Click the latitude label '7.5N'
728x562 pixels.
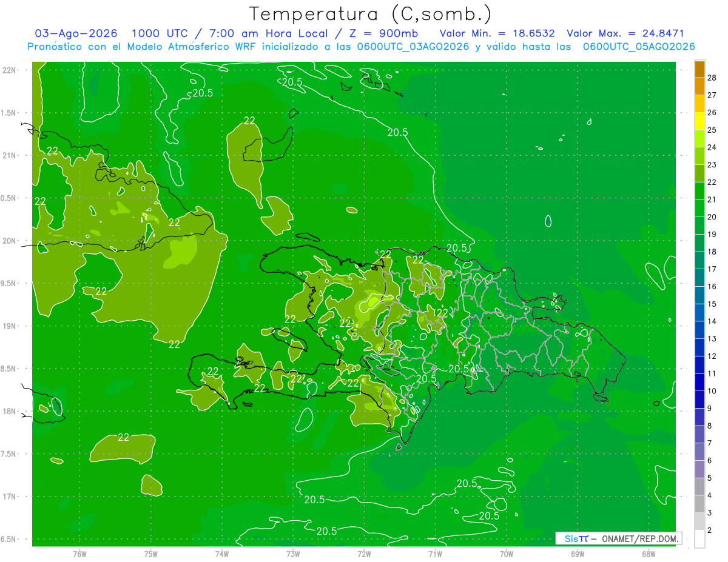point(8,454)
